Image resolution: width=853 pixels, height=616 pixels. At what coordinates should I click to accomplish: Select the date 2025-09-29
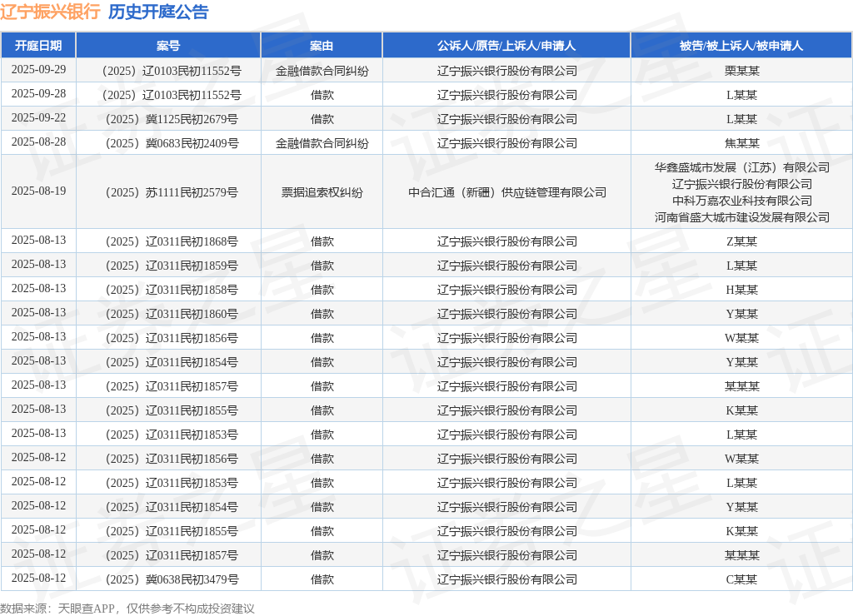pos(38,70)
